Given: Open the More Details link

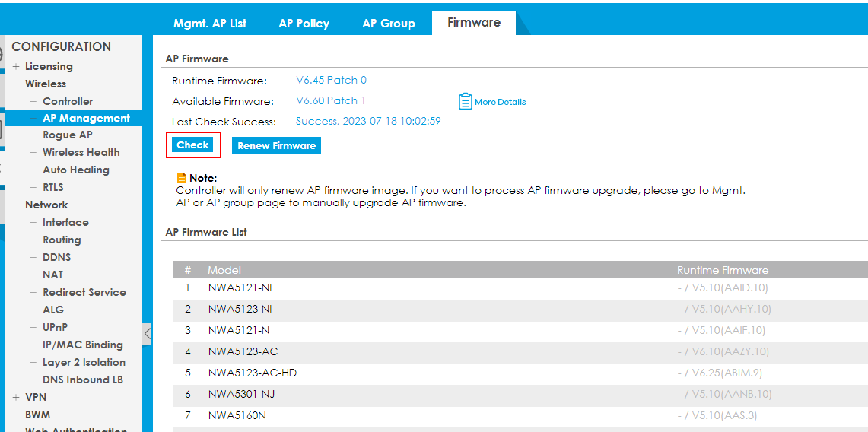Looking at the screenshot, I should (500, 102).
